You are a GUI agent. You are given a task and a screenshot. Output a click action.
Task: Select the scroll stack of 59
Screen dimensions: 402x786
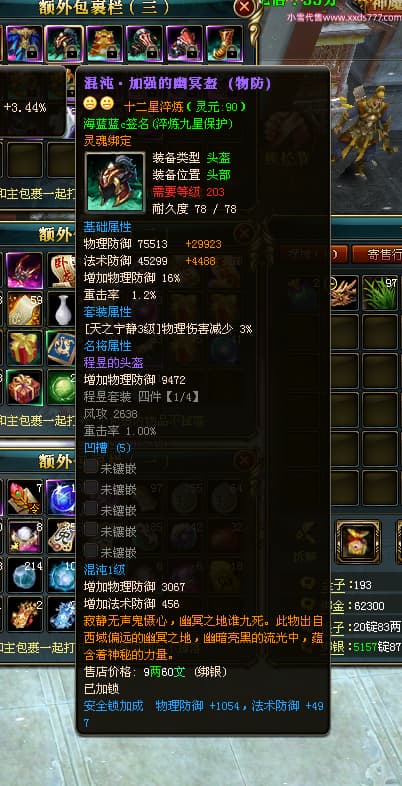[25, 309]
